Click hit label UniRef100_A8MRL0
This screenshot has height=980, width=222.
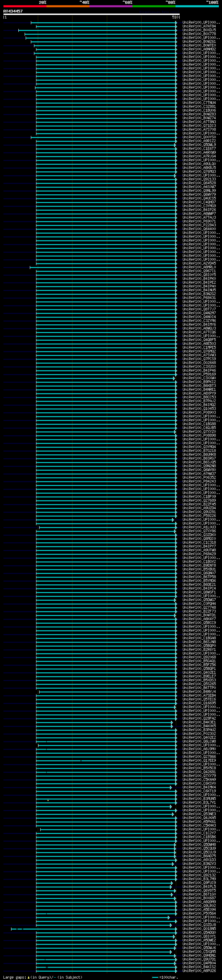coord(199,267)
